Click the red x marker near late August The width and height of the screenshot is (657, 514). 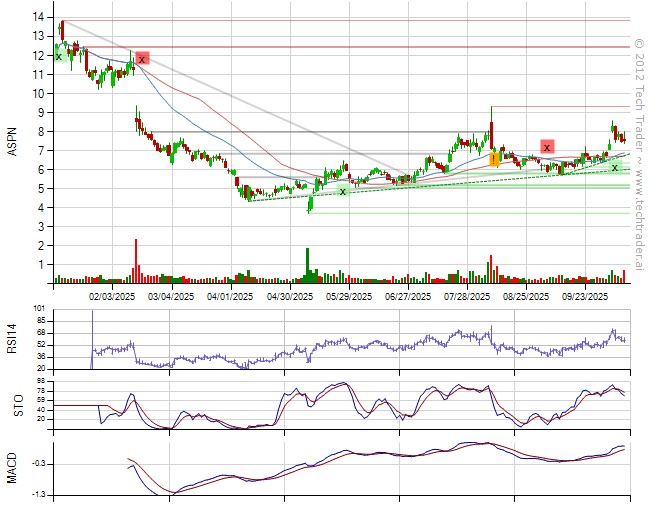[x=547, y=147]
